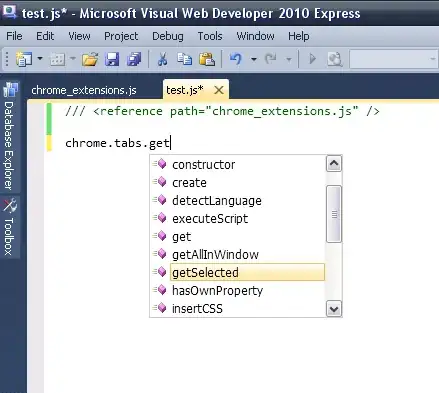Viewport: 439px width, 393px height.
Task: Switch to the chrome_extensions.js tab
Action: click(x=84, y=90)
